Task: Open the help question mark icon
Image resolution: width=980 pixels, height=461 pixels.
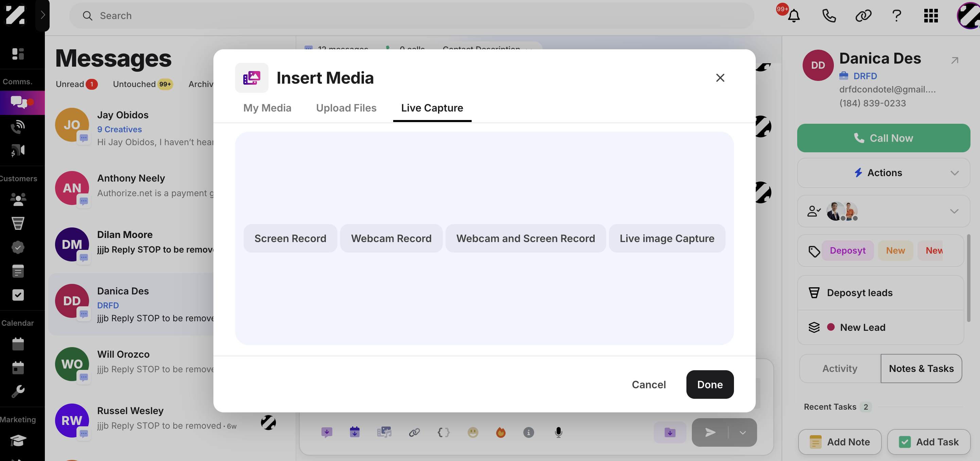Action: [x=897, y=16]
